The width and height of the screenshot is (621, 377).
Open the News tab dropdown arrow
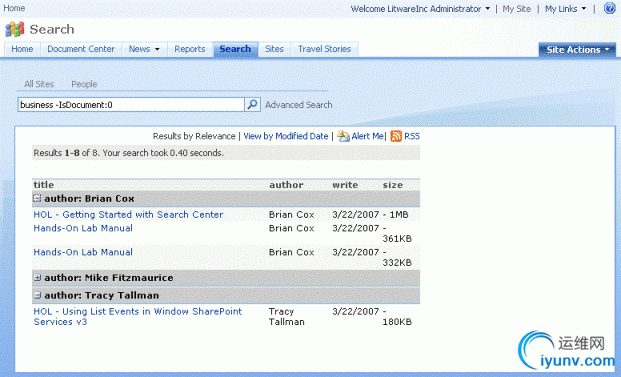[157, 49]
